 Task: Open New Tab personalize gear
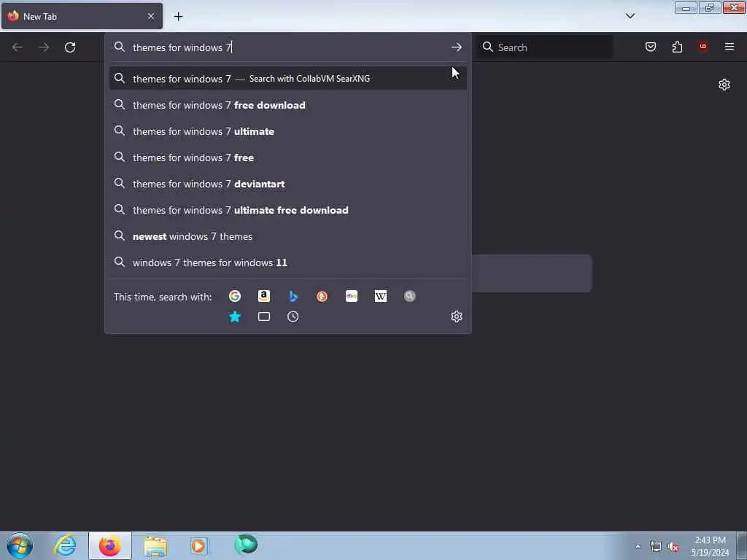(724, 85)
